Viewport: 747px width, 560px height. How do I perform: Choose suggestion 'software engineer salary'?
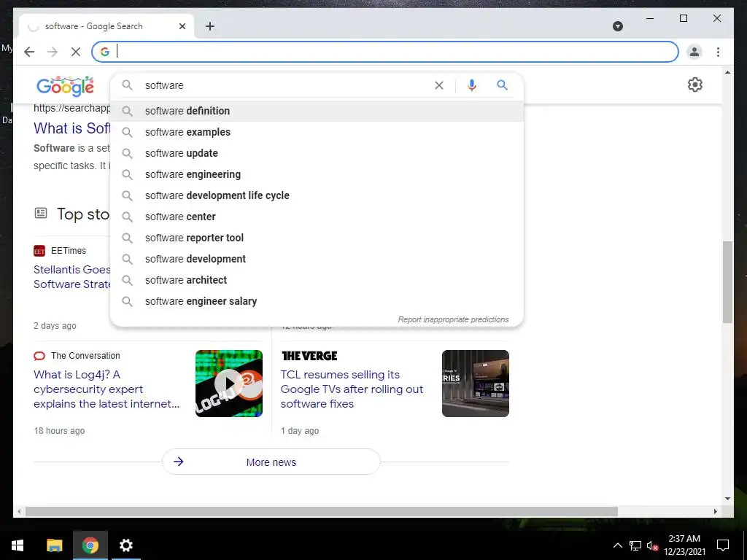click(317, 301)
